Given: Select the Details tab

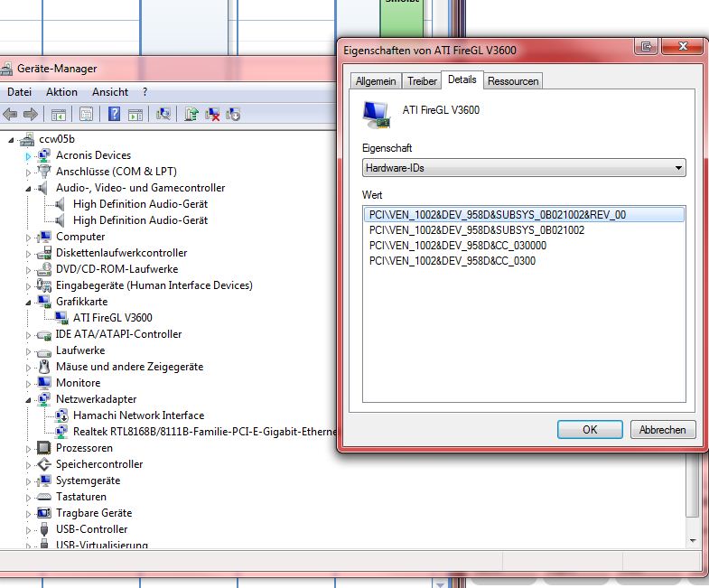Looking at the screenshot, I should (x=462, y=79).
